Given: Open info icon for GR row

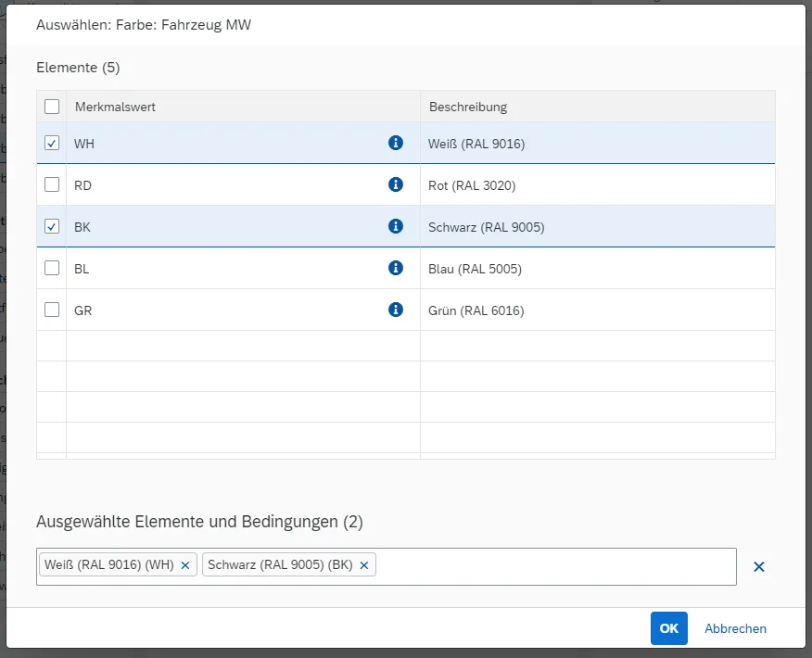Looking at the screenshot, I should (x=396, y=310).
